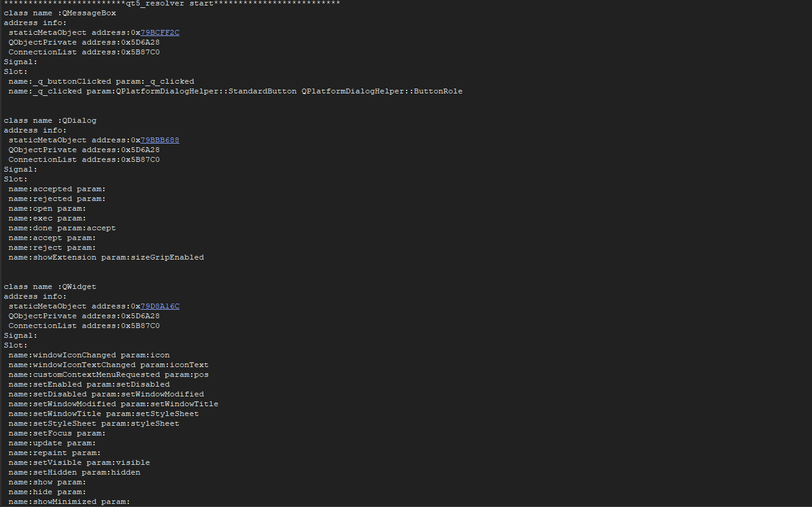Click the 'name:rejected param:' line
Image resolution: width=812 pixels, height=507 pixels.
pos(57,199)
